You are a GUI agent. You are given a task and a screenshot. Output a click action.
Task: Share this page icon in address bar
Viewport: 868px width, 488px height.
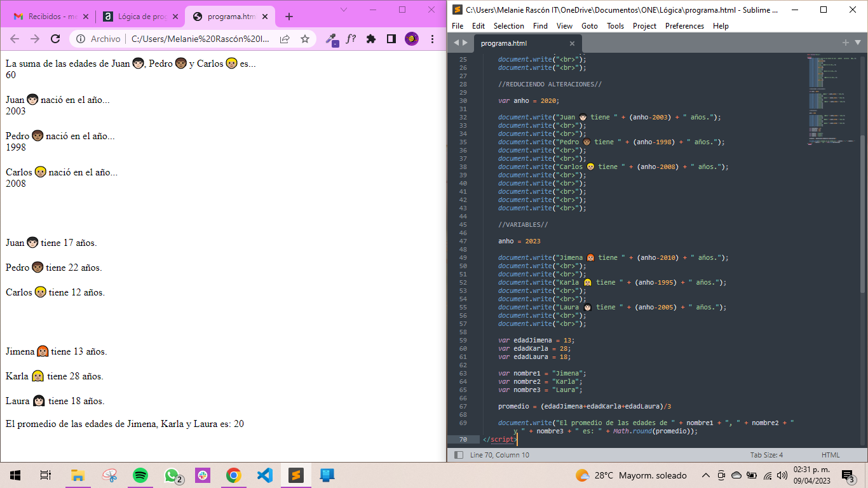(x=285, y=39)
